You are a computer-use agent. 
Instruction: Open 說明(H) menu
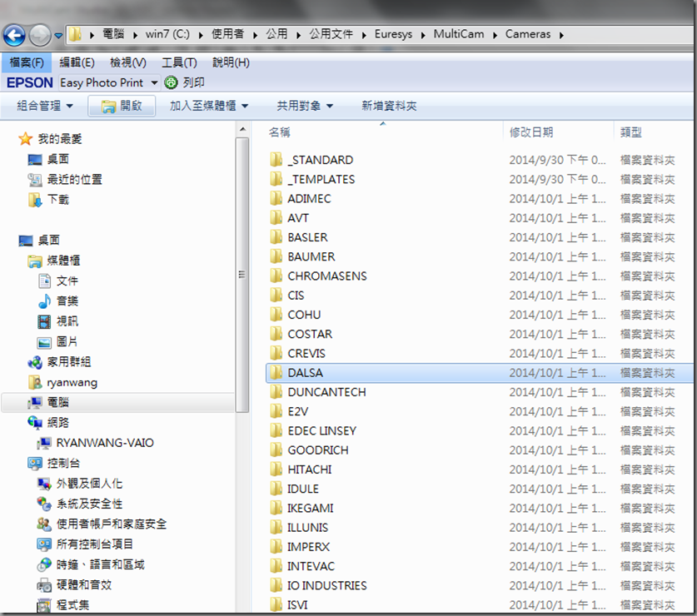click(231, 62)
